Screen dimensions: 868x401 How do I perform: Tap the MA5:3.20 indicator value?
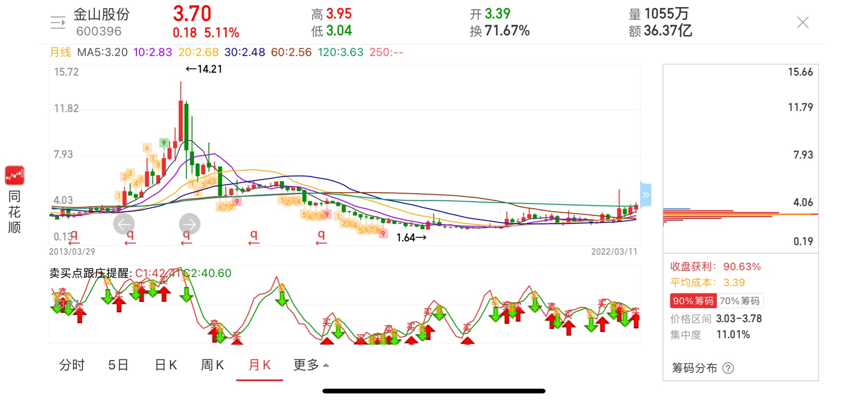coord(102,52)
